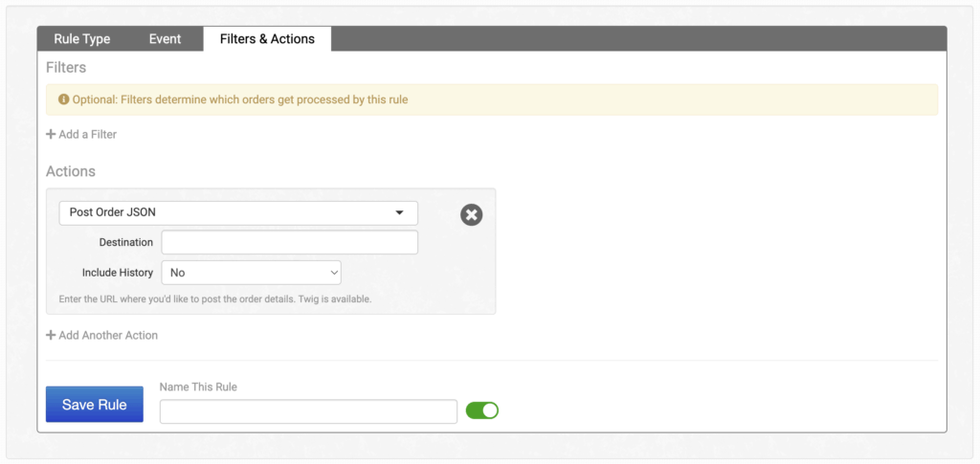Click into the Name This Rule field
The width and height of the screenshot is (980, 464).
308,411
